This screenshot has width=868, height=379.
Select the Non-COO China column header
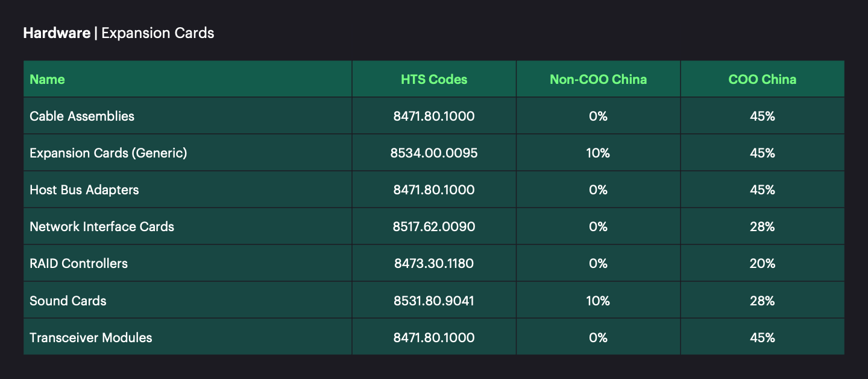click(598, 79)
